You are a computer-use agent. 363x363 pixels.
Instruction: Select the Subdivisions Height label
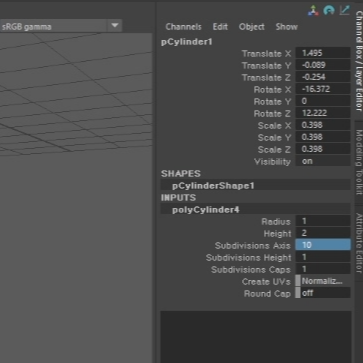248,258
